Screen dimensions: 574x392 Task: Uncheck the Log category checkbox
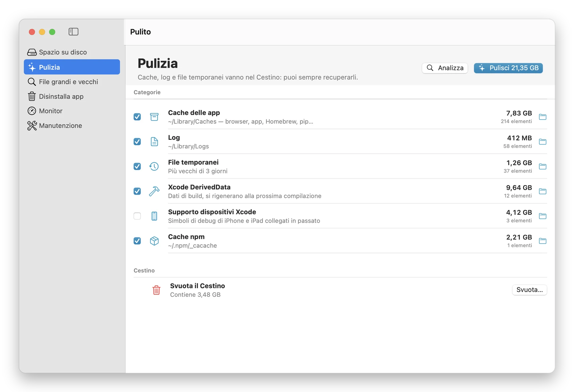point(137,142)
